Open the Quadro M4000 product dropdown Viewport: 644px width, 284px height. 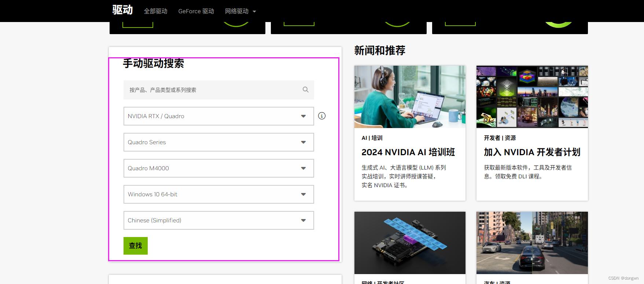point(218,168)
